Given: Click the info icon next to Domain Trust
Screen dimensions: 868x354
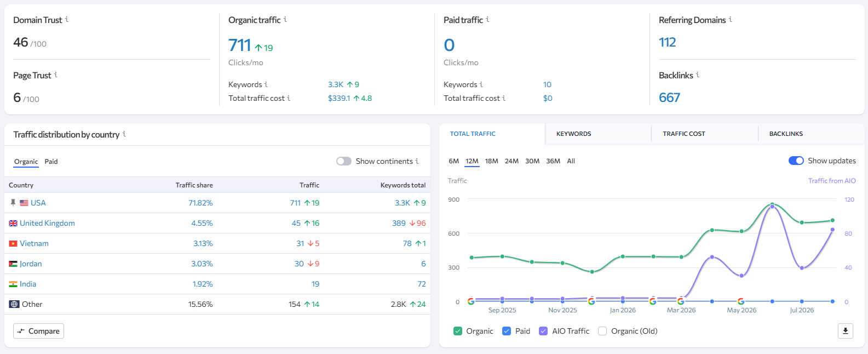Looking at the screenshot, I should [x=67, y=20].
